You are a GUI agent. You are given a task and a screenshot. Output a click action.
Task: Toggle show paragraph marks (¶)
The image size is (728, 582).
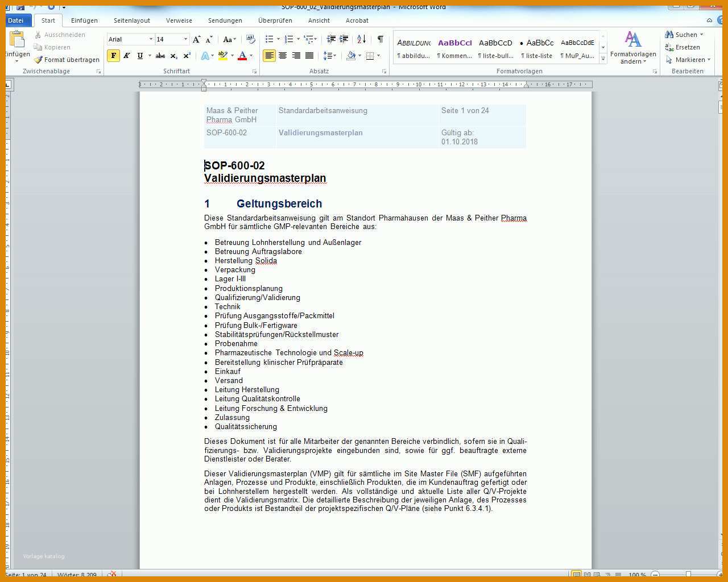380,39
